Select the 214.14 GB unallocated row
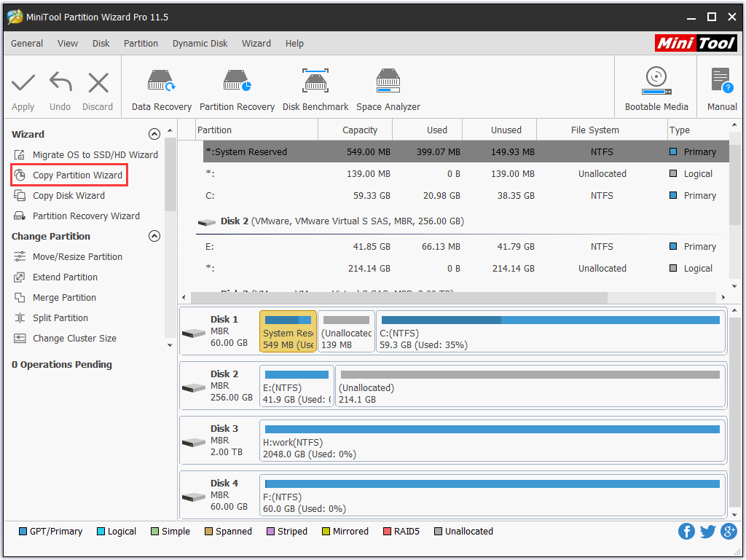 tap(462, 268)
